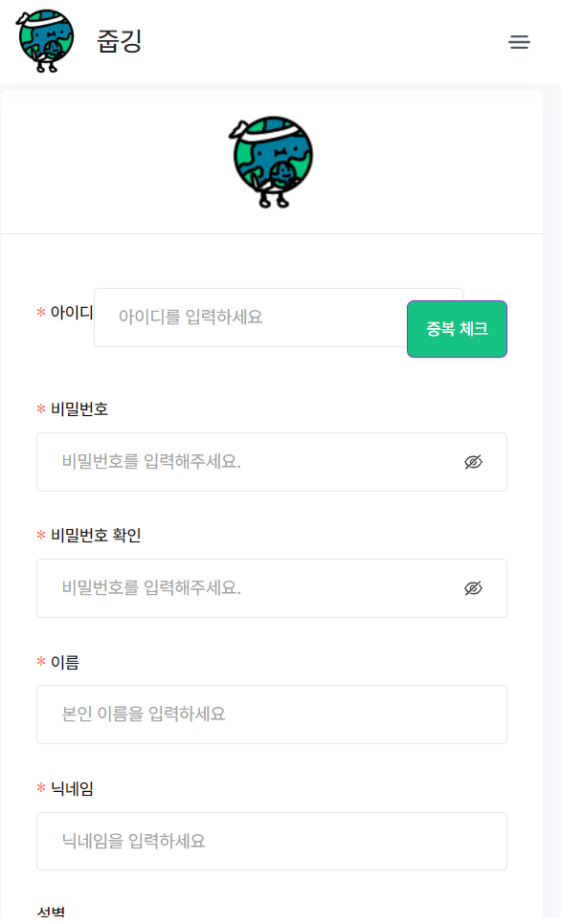This screenshot has width=561, height=924.
Task: Click the eye icon on 비밀번호 확인 field
Action: point(471,588)
